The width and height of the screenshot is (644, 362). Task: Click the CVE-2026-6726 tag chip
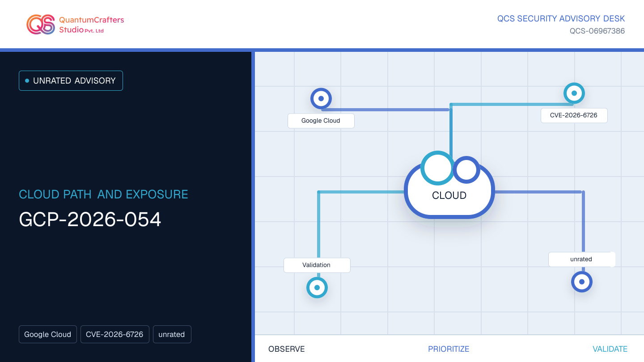(x=114, y=334)
